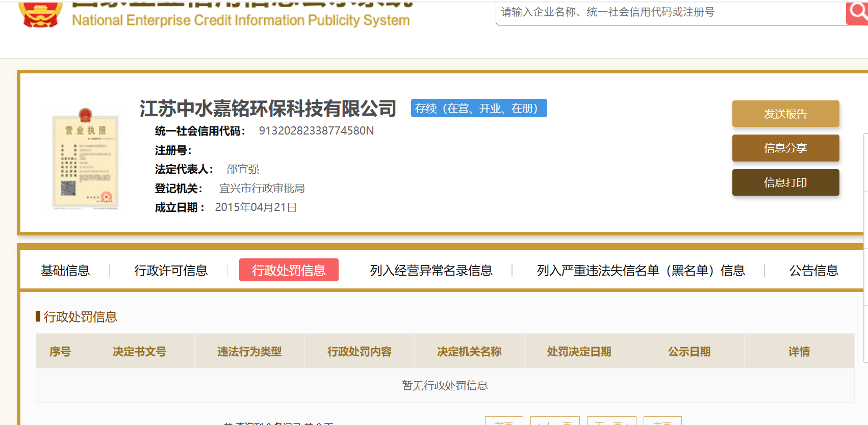
Task: Select the credit code 91320282338774580N
Action: pos(316,131)
